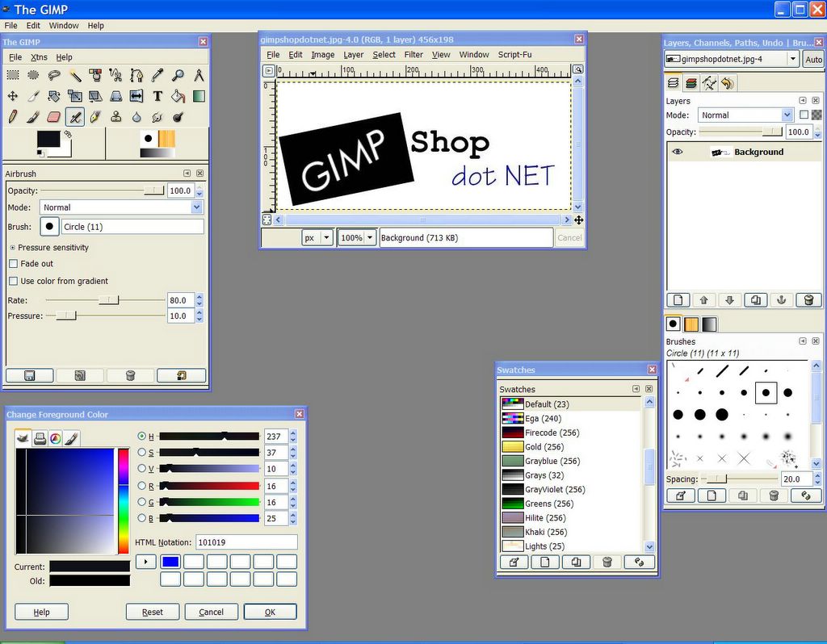
Task: Select the Pencil tool
Action: [x=13, y=116]
